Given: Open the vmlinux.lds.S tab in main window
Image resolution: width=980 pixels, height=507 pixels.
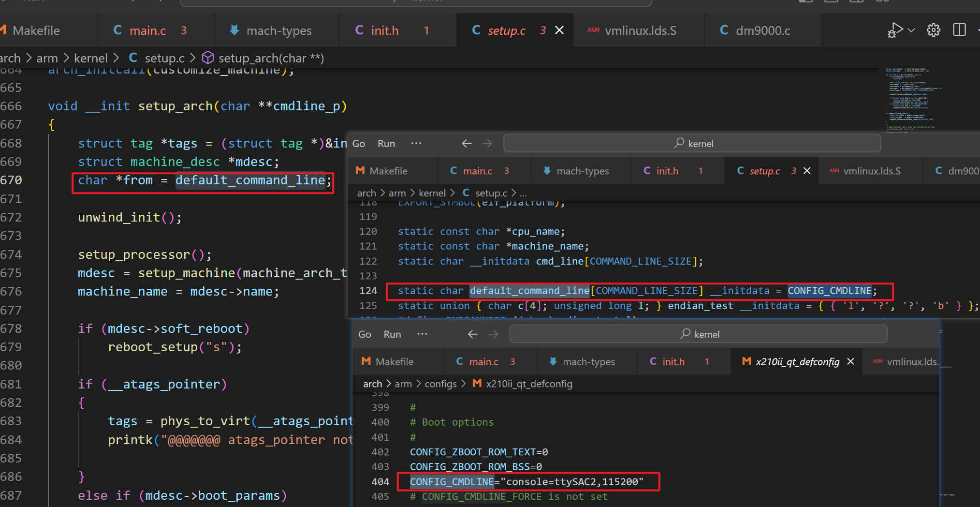Looking at the screenshot, I should coord(638,30).
